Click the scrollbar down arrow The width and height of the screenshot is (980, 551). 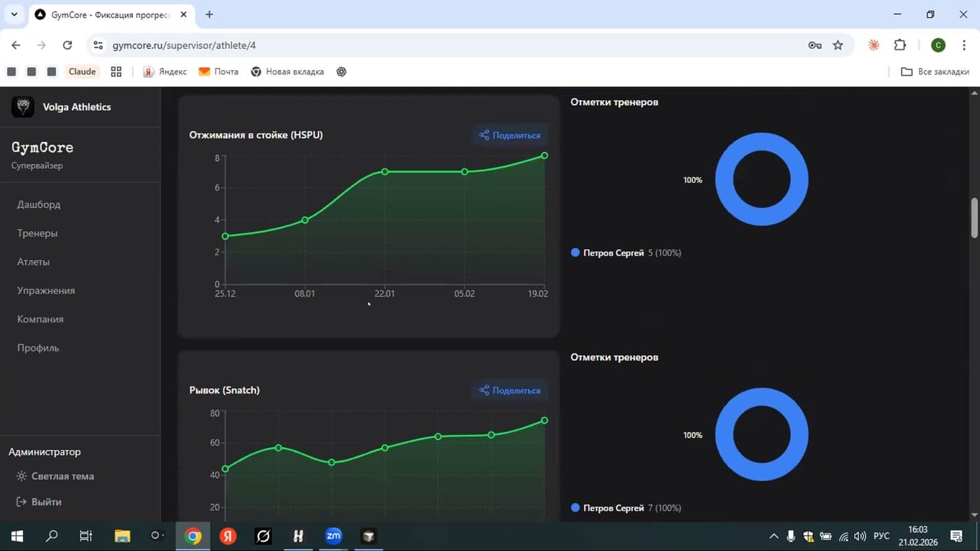pos(974,515)
